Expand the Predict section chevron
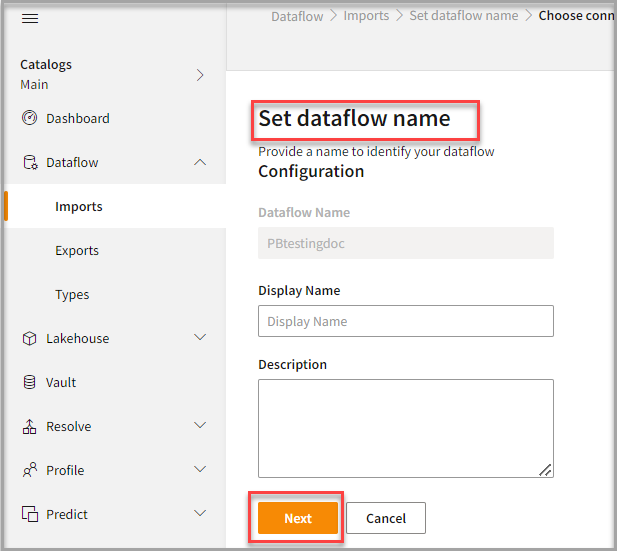 coord(200,513)
